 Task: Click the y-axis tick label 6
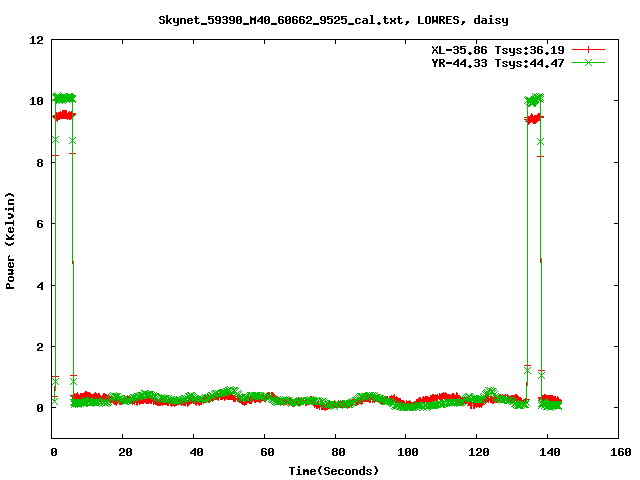coord(40,224)
